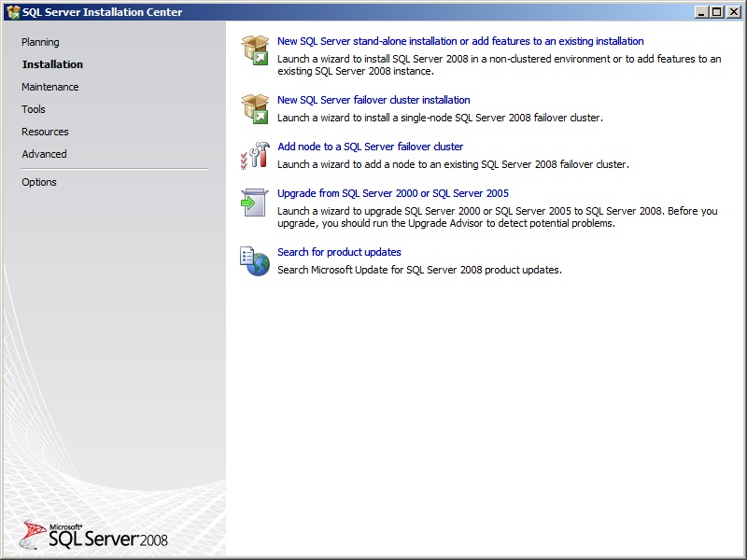Viewport: 747px width, 560px height.
Task: Select the Installation page in sidebar
Action: tap(52, 64)
